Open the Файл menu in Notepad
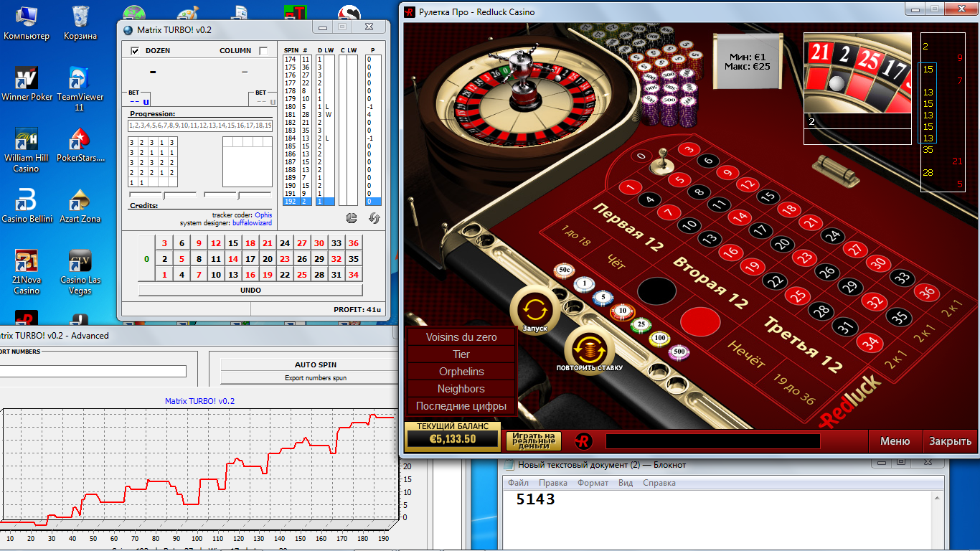The width and height of the screenshot is (980, 551). tap(518, 483)
